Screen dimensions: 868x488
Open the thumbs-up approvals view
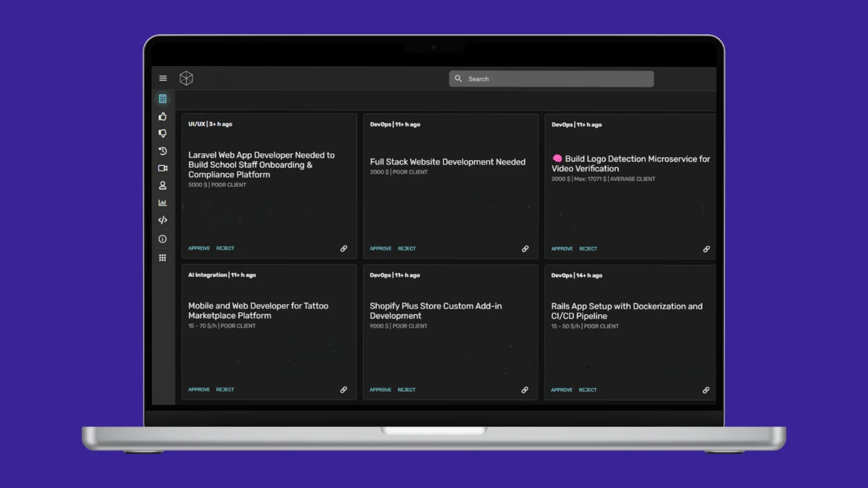click(x=163, y=116)
